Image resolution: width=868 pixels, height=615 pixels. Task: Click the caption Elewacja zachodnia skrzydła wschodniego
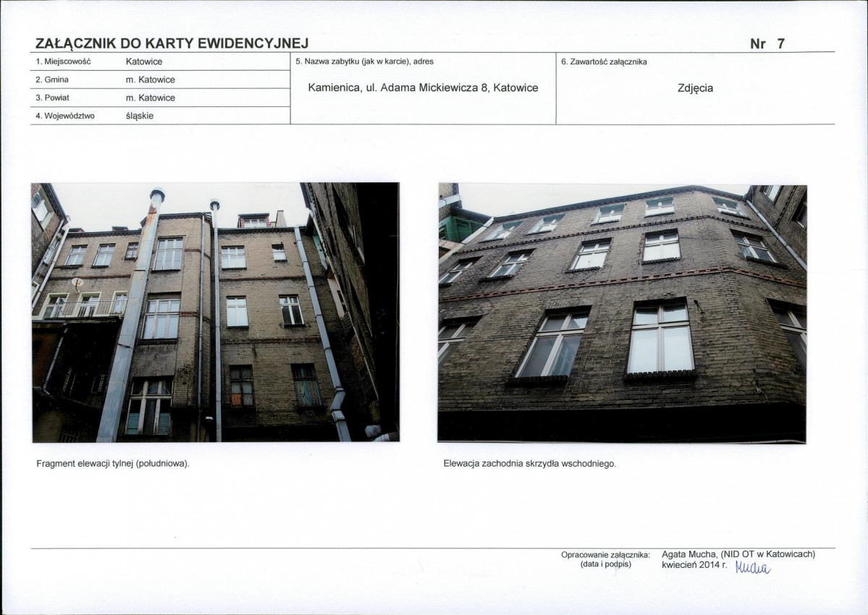pos(530,464)
